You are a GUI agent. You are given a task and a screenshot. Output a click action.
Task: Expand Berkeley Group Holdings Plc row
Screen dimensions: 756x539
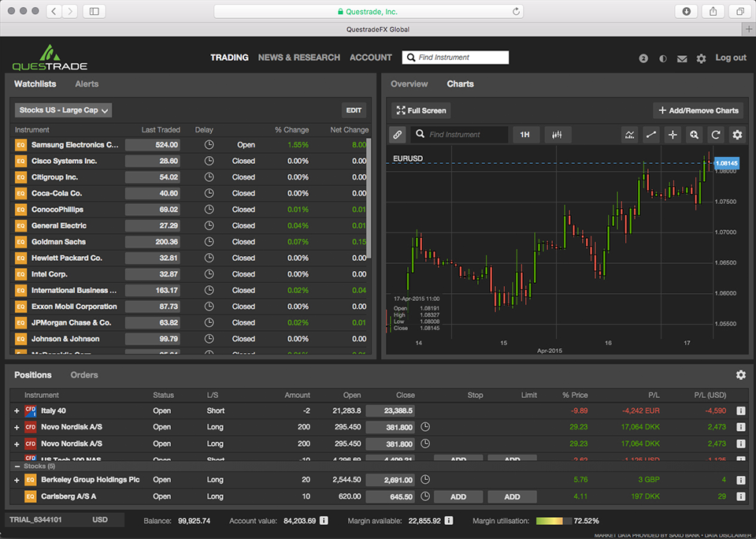(x=17, y=480)
